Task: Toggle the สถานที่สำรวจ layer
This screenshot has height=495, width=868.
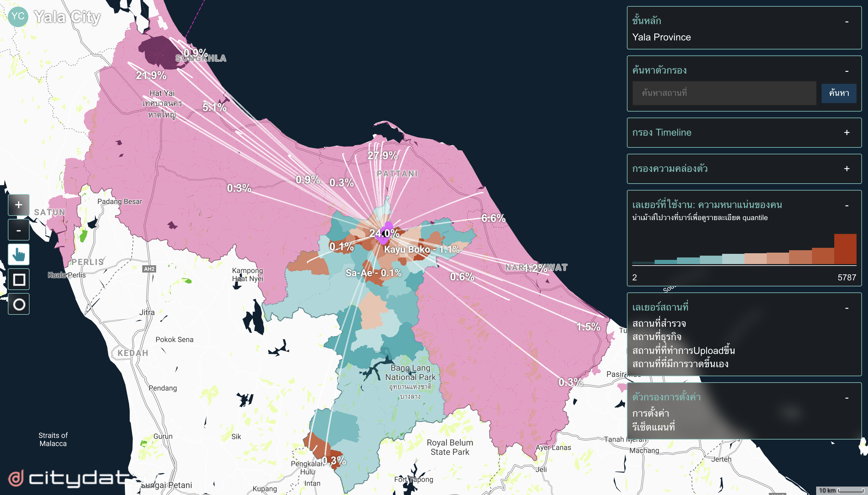Action: (659, 323)
